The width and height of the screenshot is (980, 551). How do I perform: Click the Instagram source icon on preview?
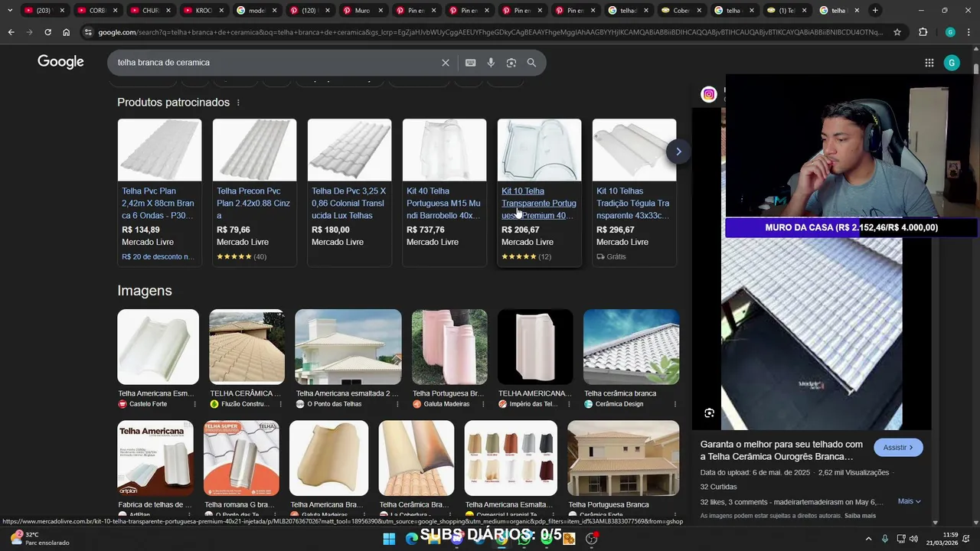click(x=709, y=95)
